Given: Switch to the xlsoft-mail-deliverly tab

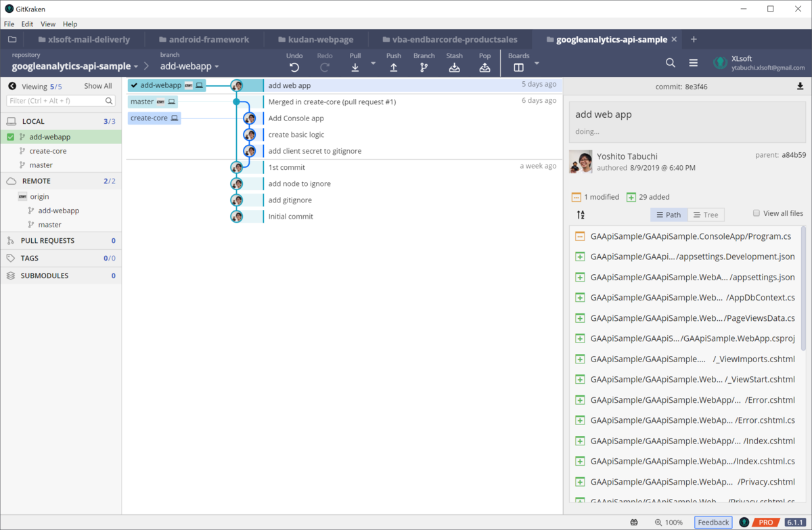Looking at the screenshot, I should [x=84, y=39].
